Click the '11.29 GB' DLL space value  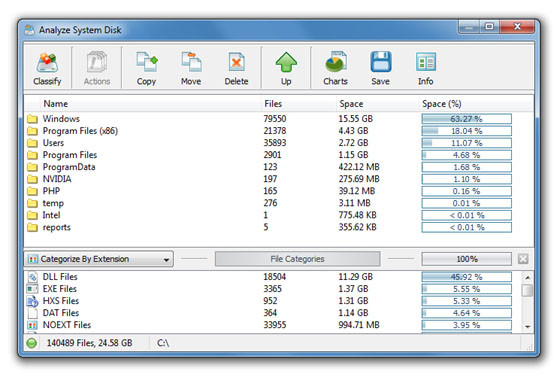click(356, 277)
